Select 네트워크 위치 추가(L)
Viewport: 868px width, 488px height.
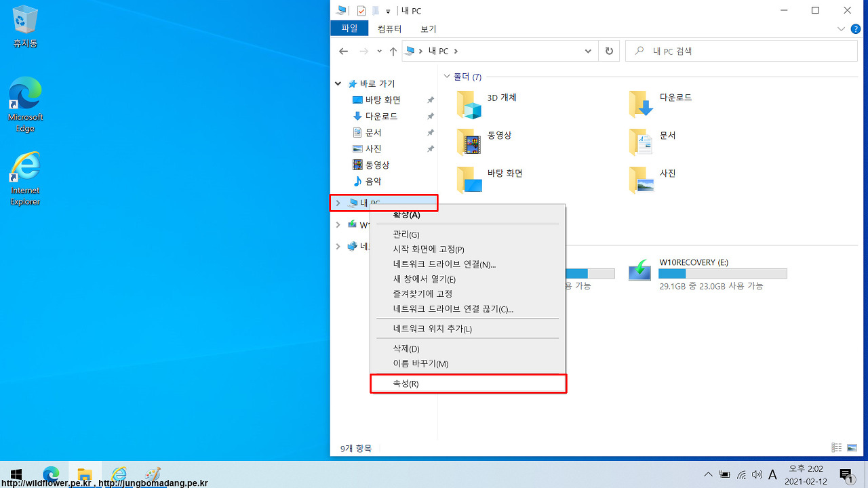(x=467, y=329)
